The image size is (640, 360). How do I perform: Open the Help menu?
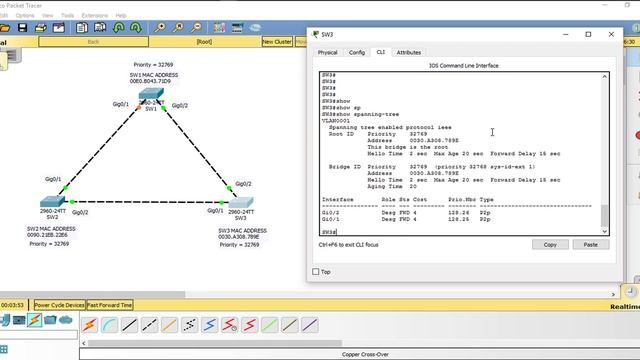click(x=121, y=16)
